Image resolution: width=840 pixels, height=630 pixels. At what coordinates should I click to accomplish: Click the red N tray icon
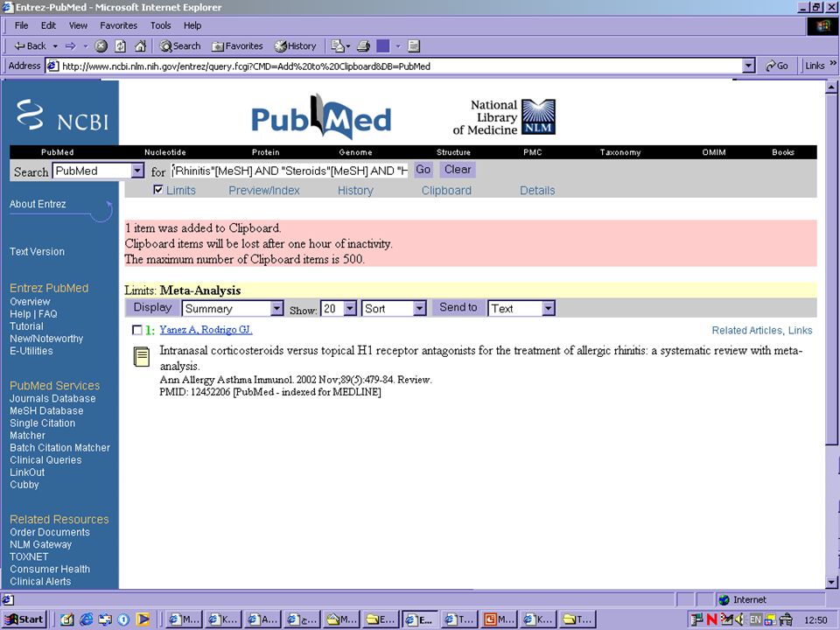[x=711, y=619]
